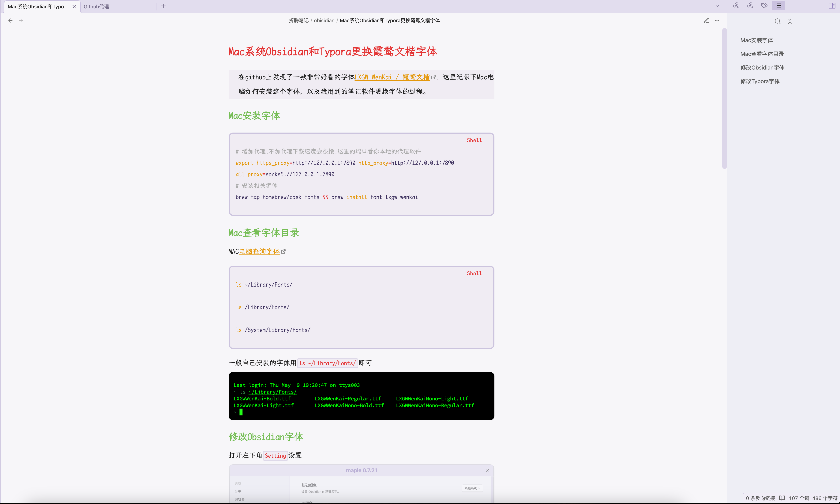840x504 pixels.
Task: Open the 电脑查询字体 link
Action: [259, 252]
